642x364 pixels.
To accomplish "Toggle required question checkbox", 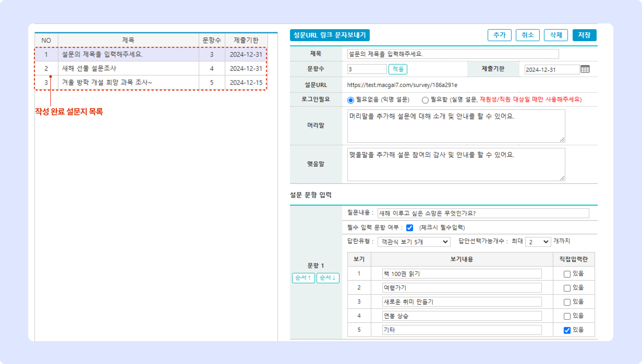I will tap(409, 228).
